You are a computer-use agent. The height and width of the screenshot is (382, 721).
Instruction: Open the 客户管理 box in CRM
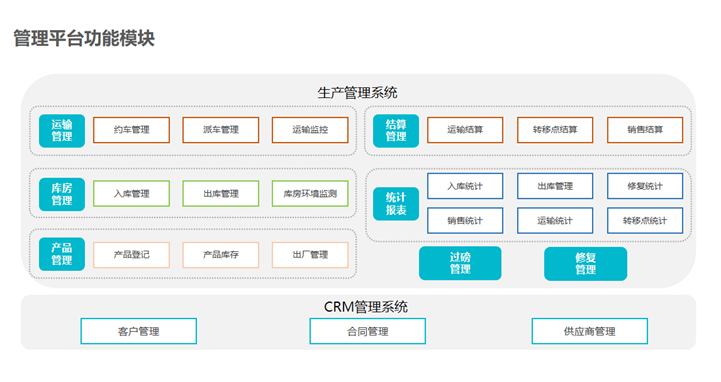click(x=138, y=331)
